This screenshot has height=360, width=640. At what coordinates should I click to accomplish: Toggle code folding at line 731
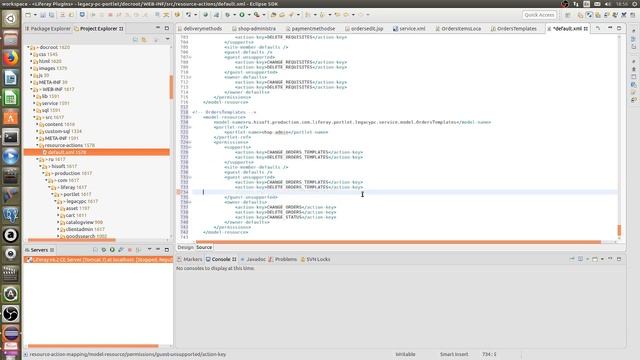(190, 177)
